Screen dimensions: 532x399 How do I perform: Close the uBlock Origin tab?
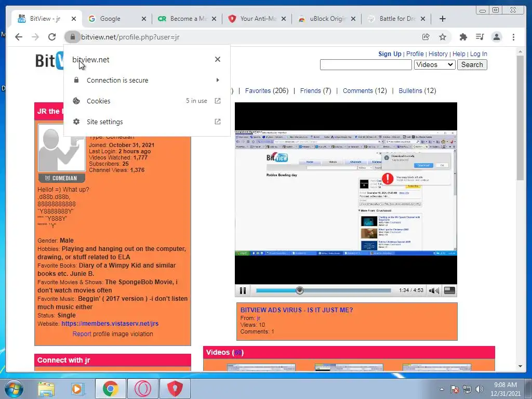(353, 19)
